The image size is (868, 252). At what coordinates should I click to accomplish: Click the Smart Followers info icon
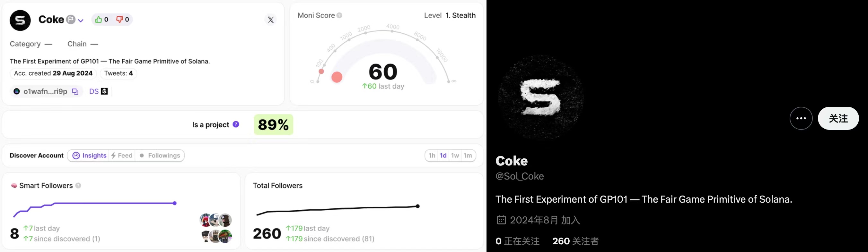pyautogui.click(x=78, y=186)
